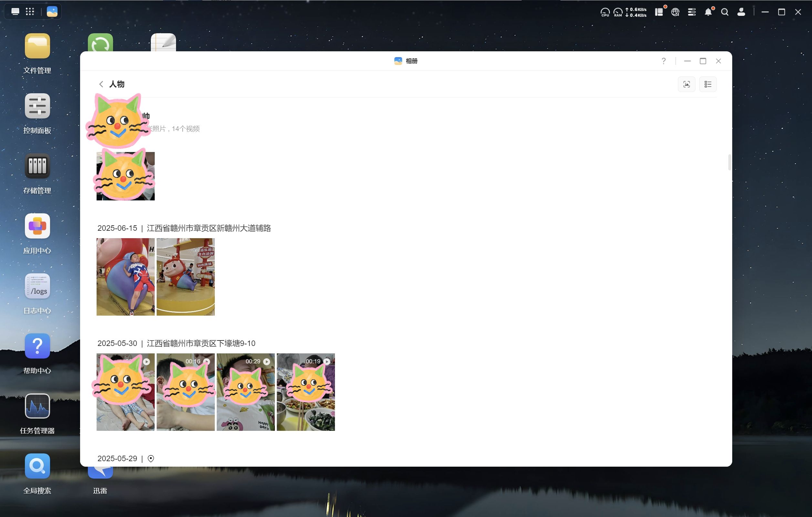The width and height of the screenshot is (812, 517).
Task: Open the 2025-06-15 photo of boy on statue
Action: [125, 277]
